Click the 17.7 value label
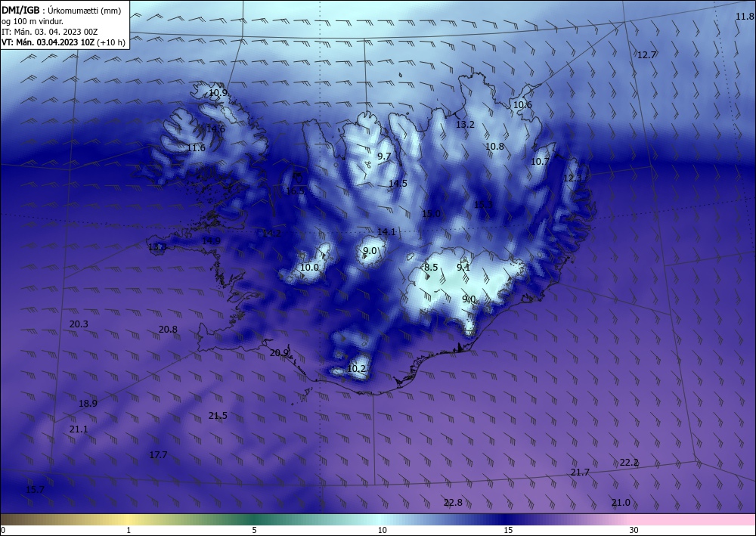756x536 pixels. click(158, 454)
